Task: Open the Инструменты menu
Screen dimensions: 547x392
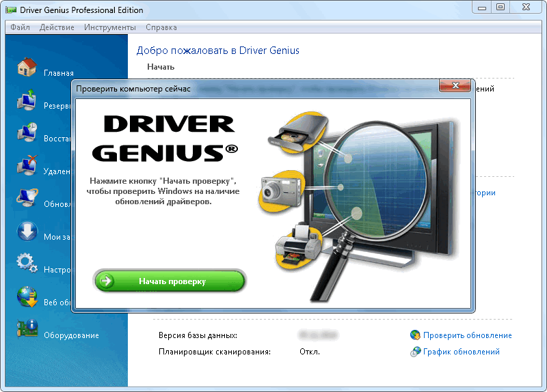Action: tap(110, 27)
